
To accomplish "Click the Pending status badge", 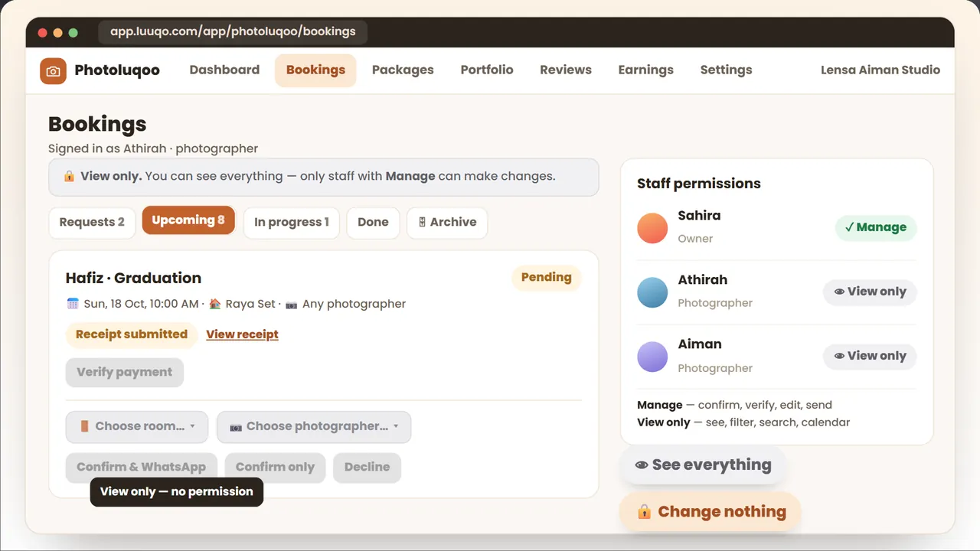I will point(547,278).
